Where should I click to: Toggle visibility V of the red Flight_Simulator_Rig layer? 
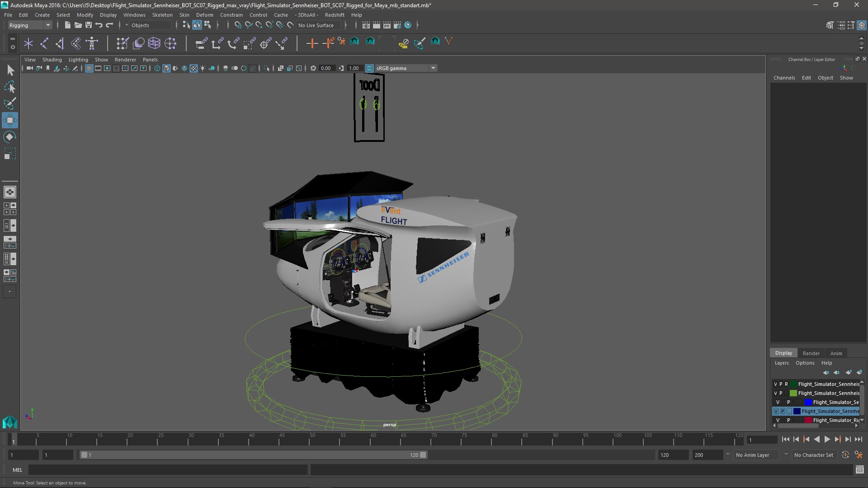778,420
